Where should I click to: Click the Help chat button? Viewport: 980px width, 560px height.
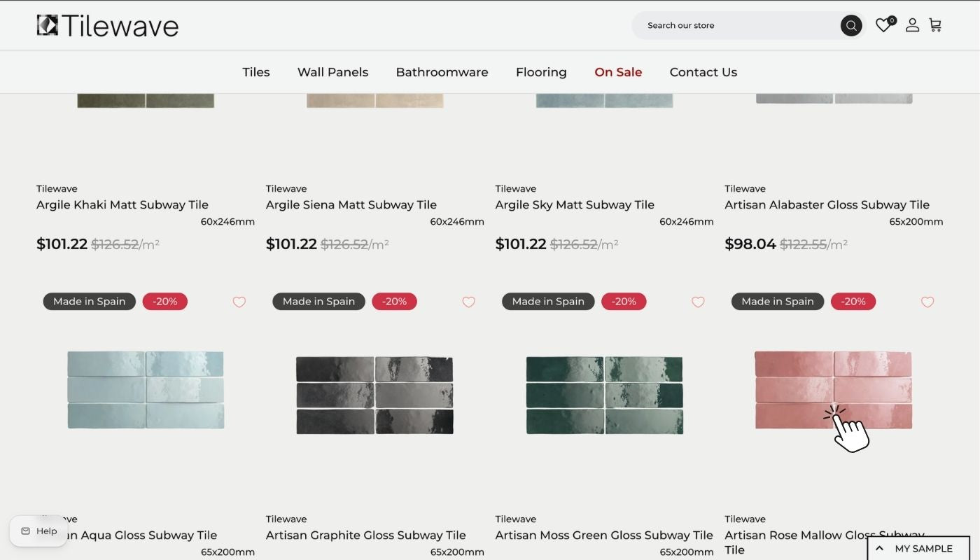pos(38,531)
